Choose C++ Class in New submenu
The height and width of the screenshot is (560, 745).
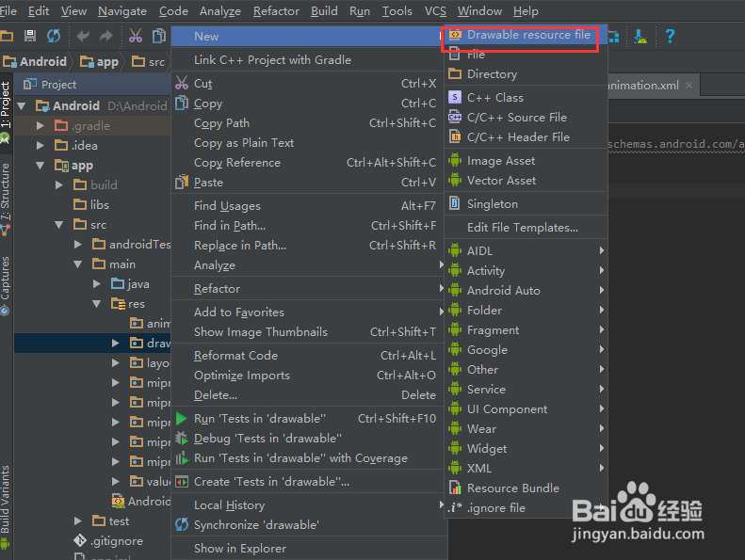[526, 97]
